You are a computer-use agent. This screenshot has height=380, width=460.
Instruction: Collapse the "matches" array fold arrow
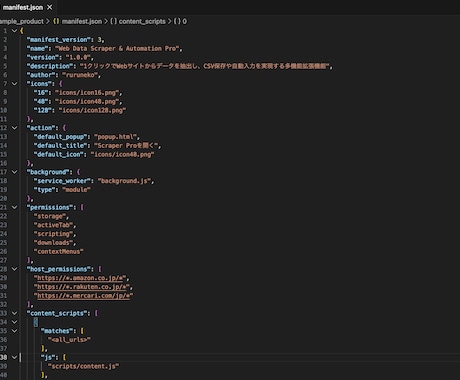pos(14,331)
